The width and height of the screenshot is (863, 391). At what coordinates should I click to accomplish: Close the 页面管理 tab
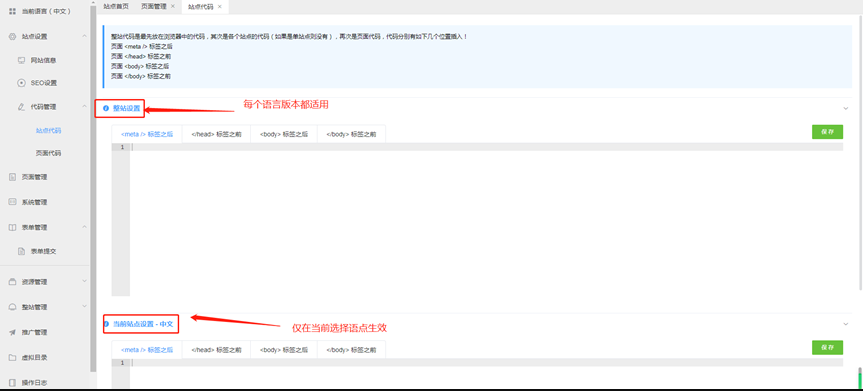click(173, 6)
